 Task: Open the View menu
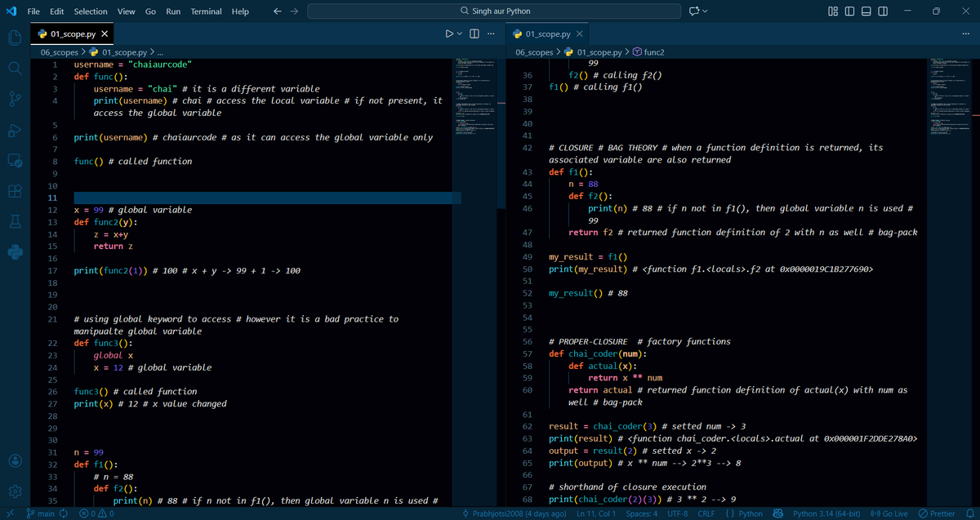coord(126,11)
